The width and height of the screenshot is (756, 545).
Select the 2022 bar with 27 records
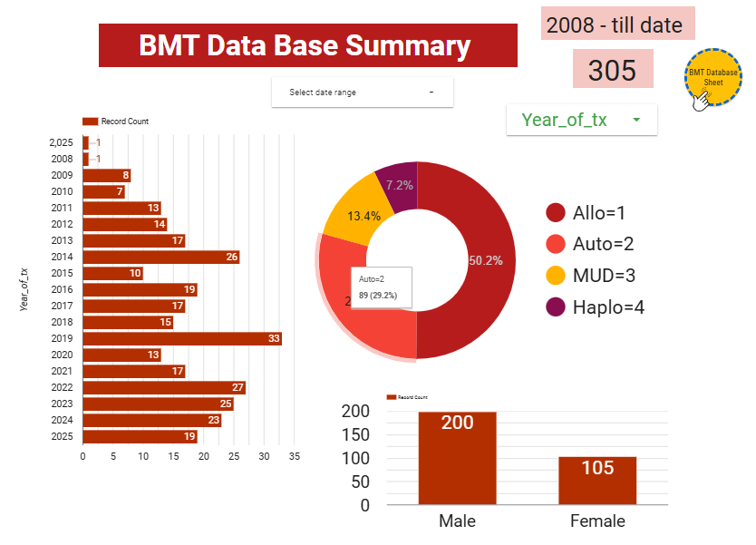pos(163,387)
